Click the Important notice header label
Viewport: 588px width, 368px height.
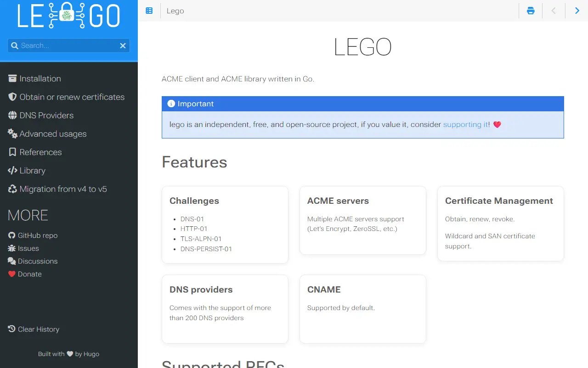point(196,104)
